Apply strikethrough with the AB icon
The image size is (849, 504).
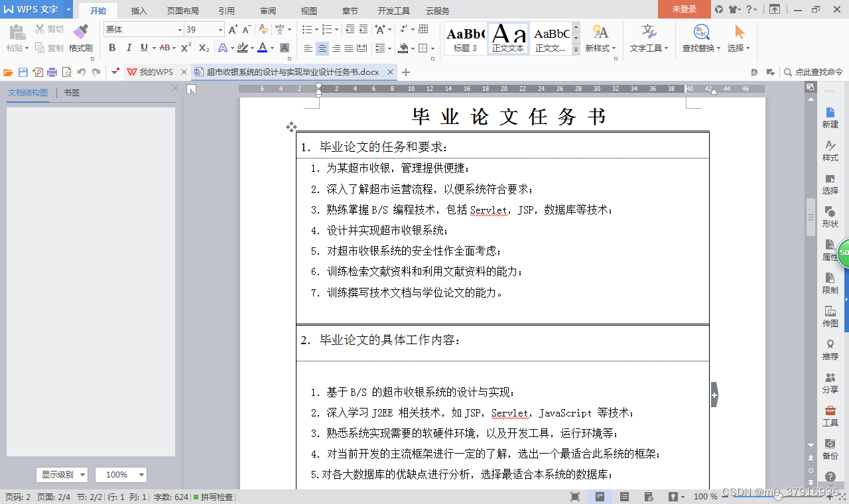tap(164, 48)
